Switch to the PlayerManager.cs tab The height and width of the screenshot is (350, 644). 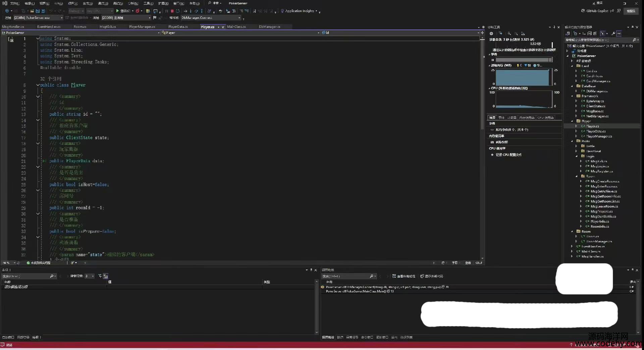pos(142,27)
